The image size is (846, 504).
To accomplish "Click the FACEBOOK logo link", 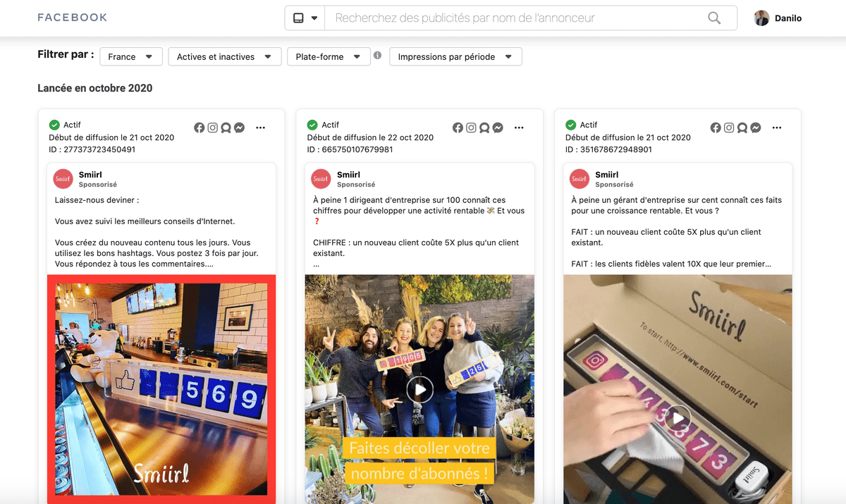I will click(73, 18).
